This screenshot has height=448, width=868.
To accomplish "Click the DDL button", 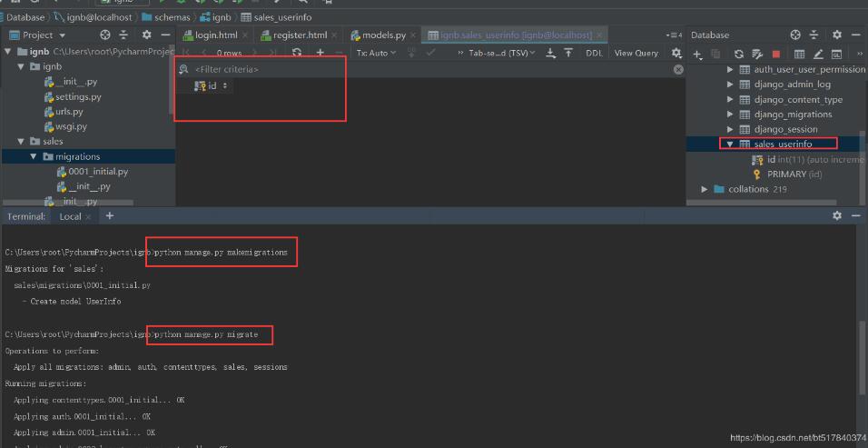I will click(594, 54).
